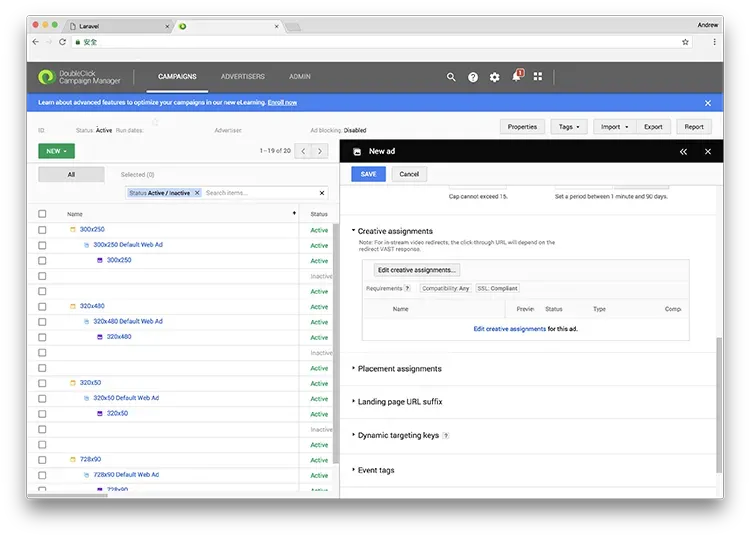
Task: Open search with the magnifier icon
Action: [x=451, y=77]
